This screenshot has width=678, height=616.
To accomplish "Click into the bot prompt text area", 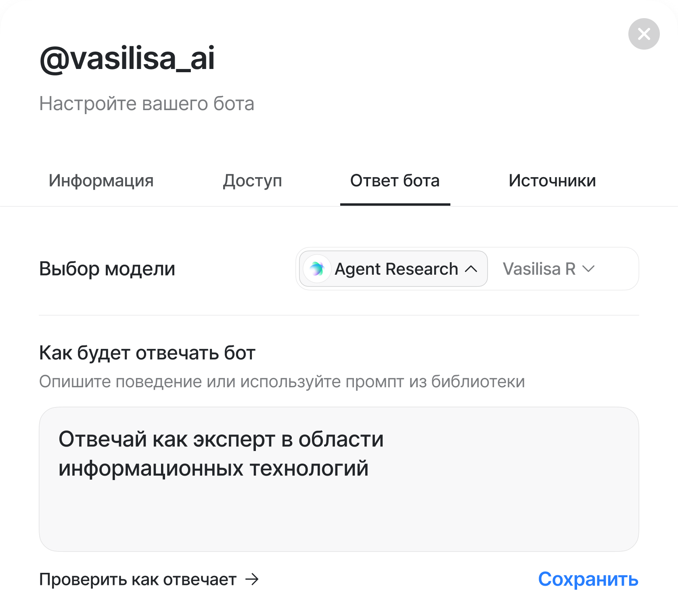I will point(339,508).
